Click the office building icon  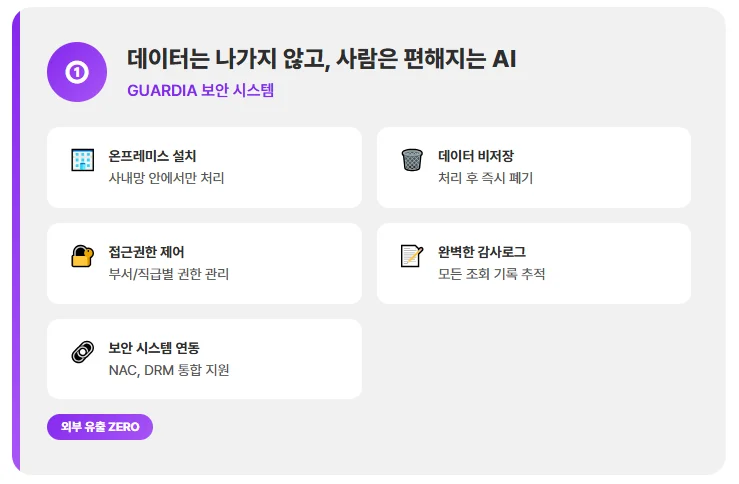tap(82, 160)
